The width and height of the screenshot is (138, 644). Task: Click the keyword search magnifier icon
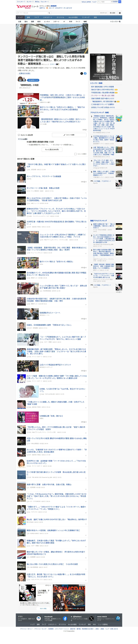(49, 13)
